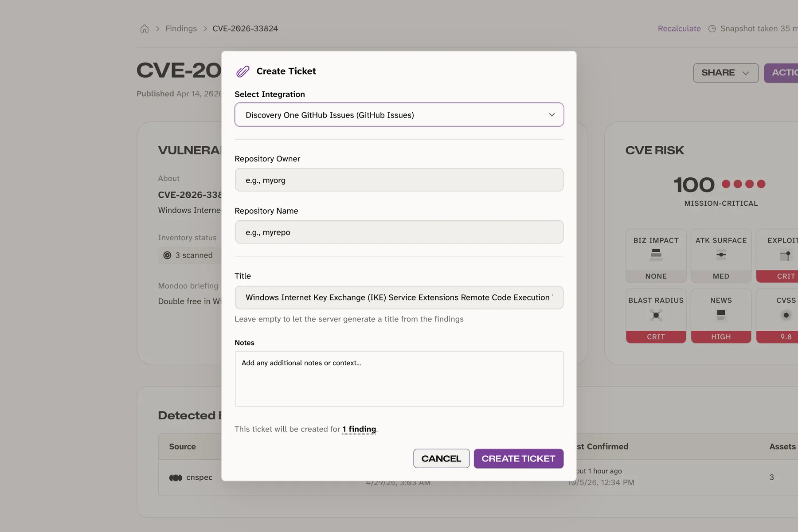
Task: Focus the Repository Owner field
Action: click(399, 180)
